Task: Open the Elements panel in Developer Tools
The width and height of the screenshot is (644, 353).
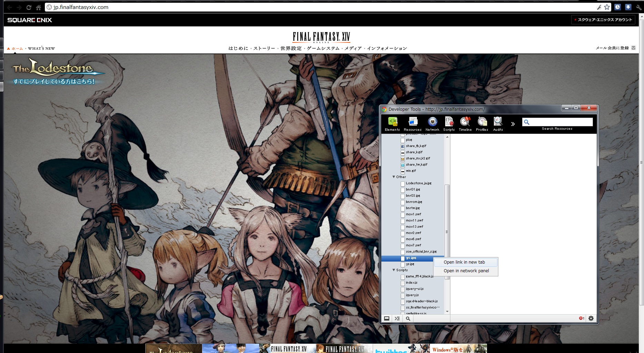Action: click(x=392, y=124)
